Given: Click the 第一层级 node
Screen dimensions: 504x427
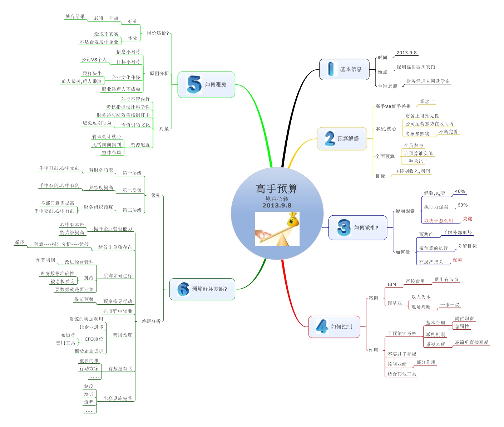Looking at the screenshot, I should 132,173.
